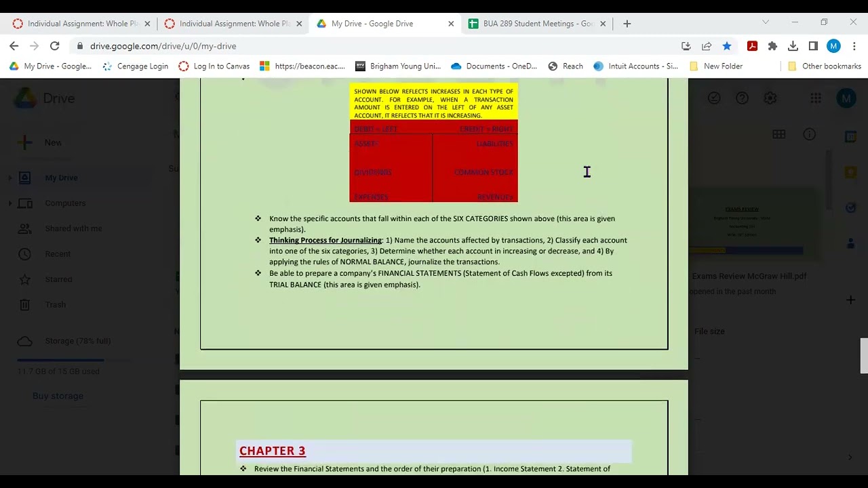868x488 pixels.
Task: Switch to second Individual Assignment tab
Action: tap(235, 23)
